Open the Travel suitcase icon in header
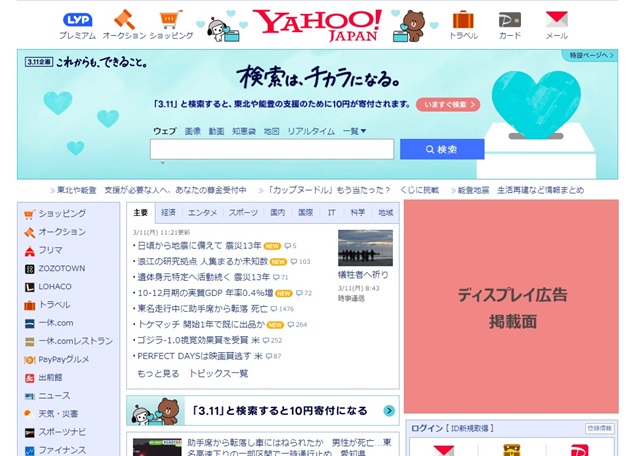 [463, 20]
